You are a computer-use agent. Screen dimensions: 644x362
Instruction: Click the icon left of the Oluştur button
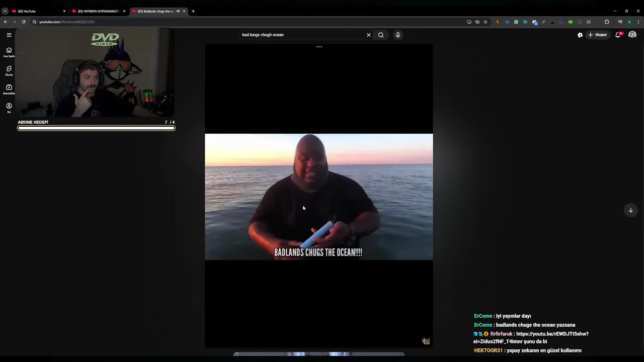click(x=580, y=35)
